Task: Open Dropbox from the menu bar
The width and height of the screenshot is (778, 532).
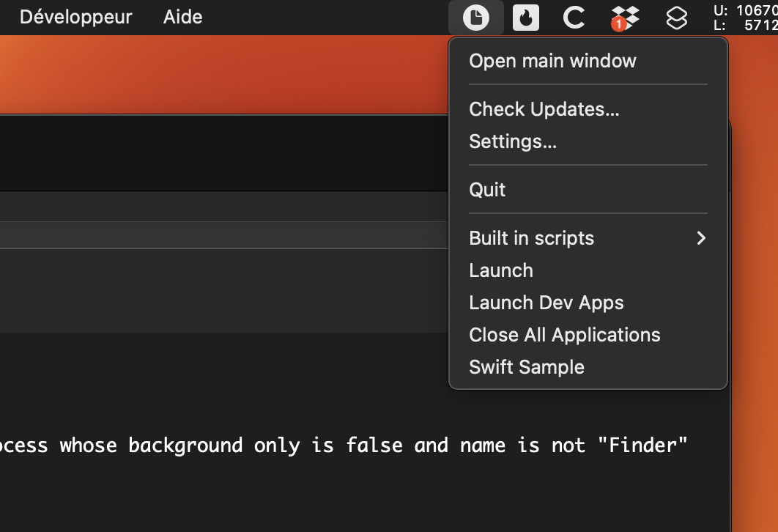Action: click(625, 17)
